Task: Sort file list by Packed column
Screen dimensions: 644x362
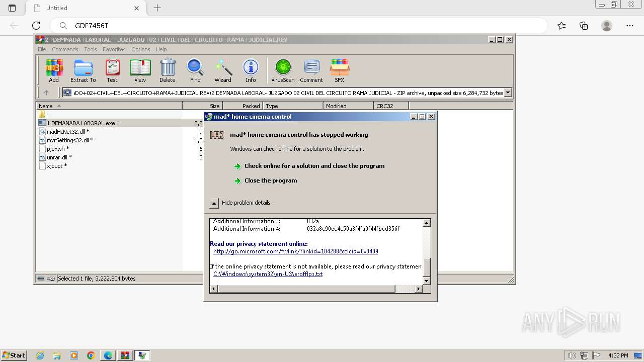Action: pos(243,106)
